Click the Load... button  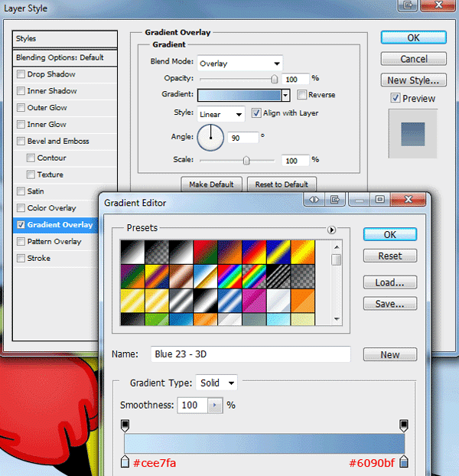point(390,282)
